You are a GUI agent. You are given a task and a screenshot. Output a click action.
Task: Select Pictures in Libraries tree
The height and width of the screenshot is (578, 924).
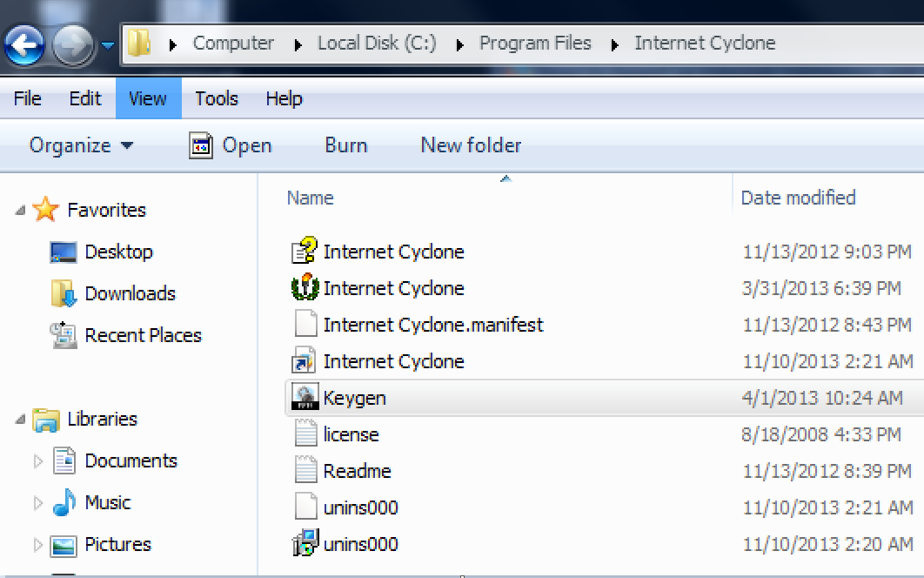117,544
